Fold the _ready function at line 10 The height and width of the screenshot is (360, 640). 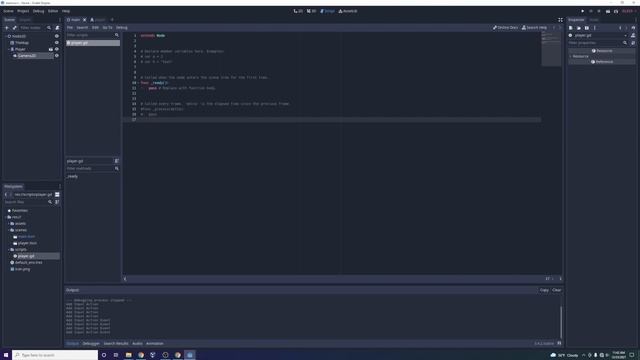[139, 83]
